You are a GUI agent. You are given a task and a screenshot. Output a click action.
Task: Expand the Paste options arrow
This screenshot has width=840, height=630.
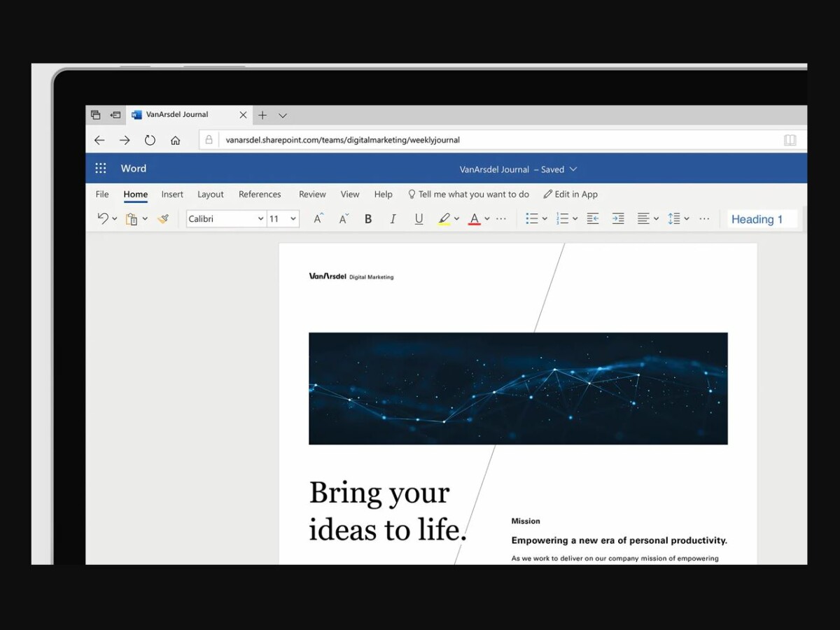[145, 219]
